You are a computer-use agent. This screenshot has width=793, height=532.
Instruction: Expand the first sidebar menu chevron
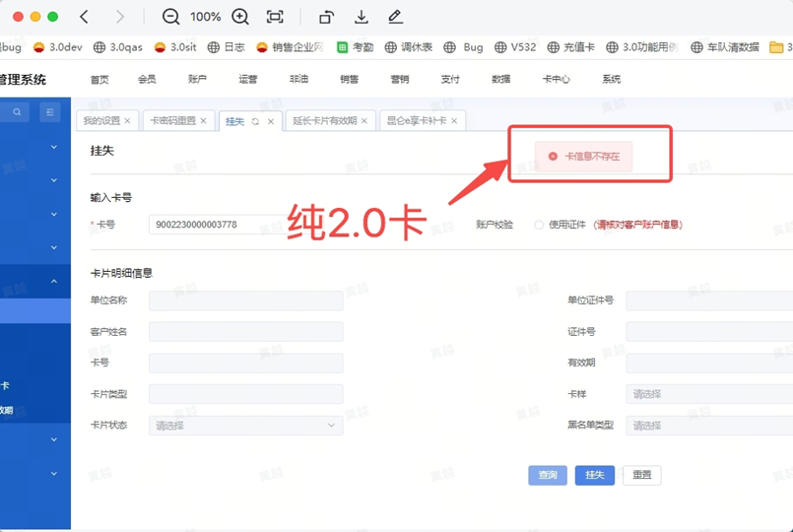tap(53, 148)
